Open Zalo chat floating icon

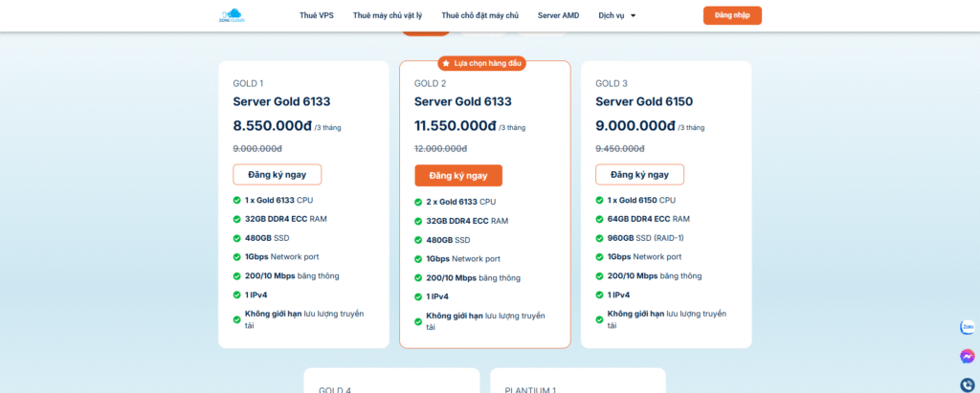coord(968,327)
